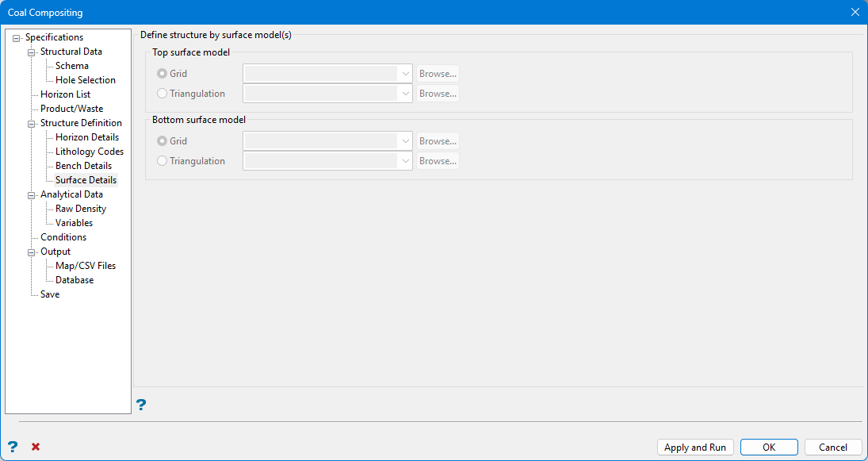Click Browse for Top surface Grid
Image resolution: width=868 pixels, height=461 pixels.
point(438,74)
